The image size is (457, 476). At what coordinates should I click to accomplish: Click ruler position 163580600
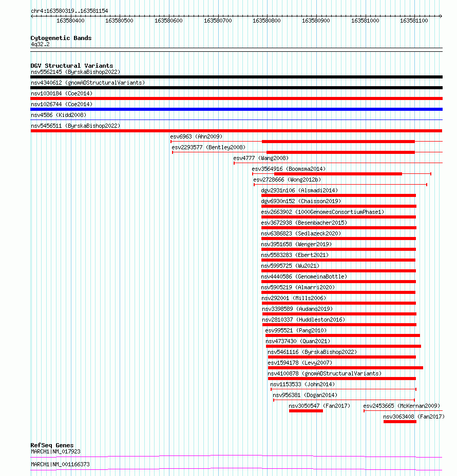pyautogui.click(x=168, y=21)
